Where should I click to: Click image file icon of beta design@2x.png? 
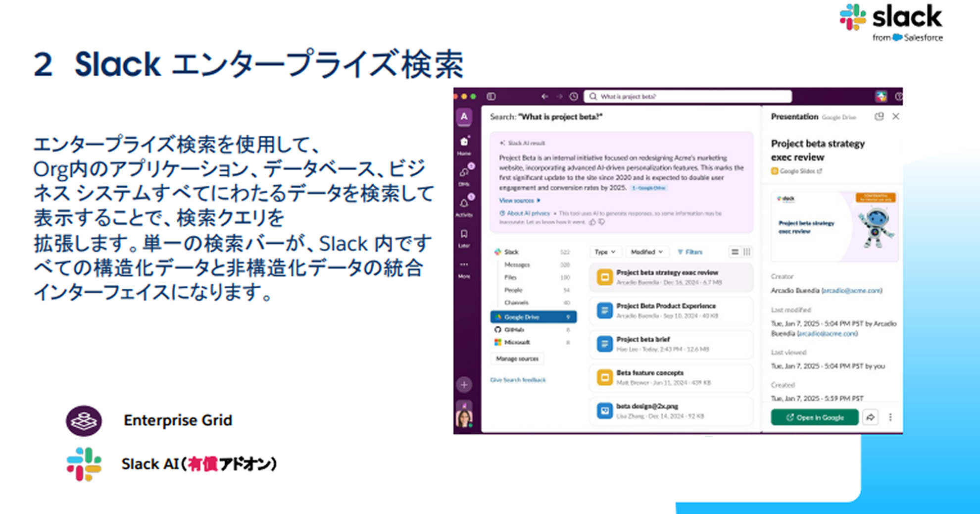(x=604, y=411)
